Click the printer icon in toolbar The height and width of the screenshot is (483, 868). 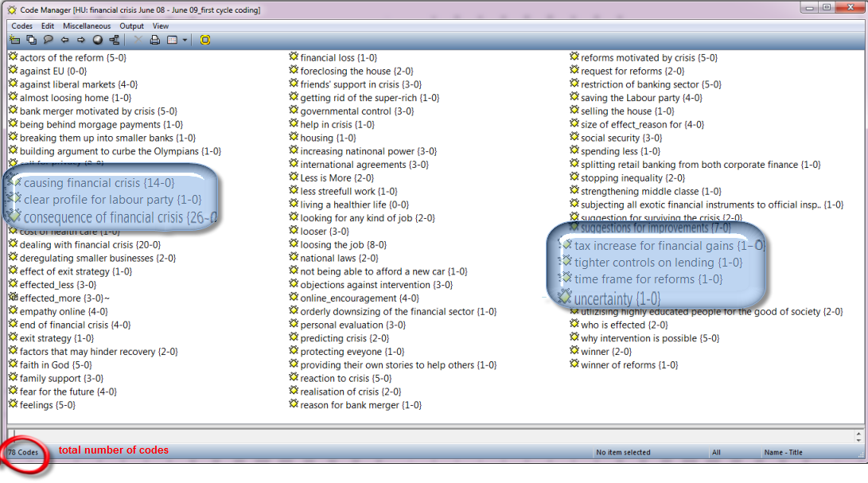pos(155,40)
